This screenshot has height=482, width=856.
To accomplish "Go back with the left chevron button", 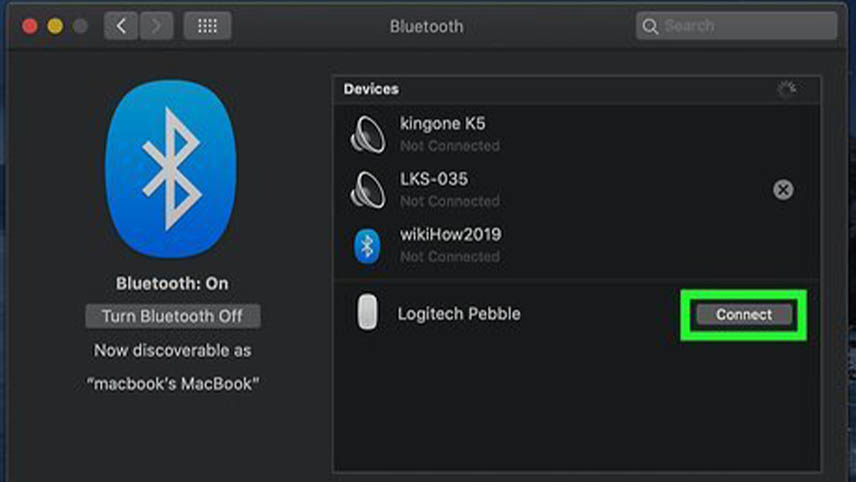I will pyautogui.click(x=121, y=26).
